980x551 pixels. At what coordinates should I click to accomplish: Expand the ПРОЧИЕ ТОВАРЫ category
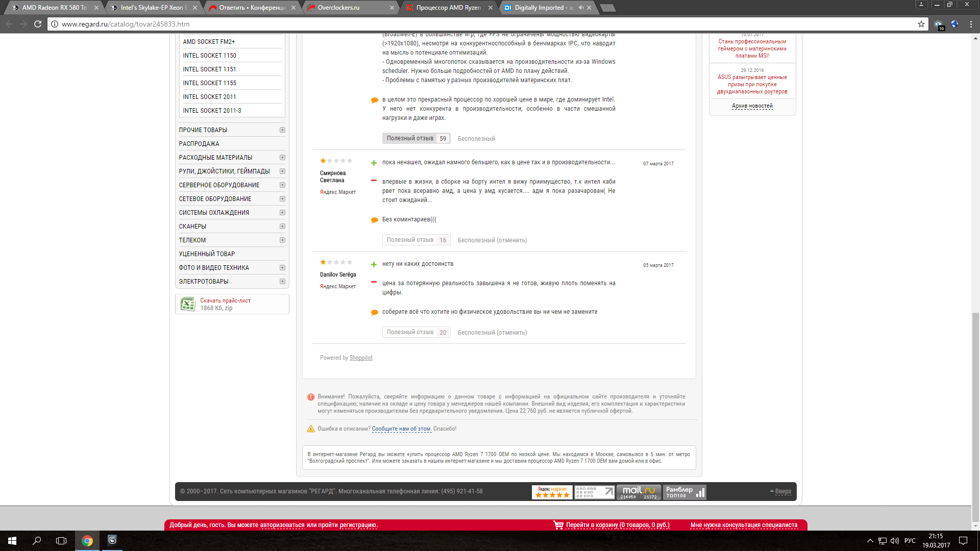pos(282,130)
